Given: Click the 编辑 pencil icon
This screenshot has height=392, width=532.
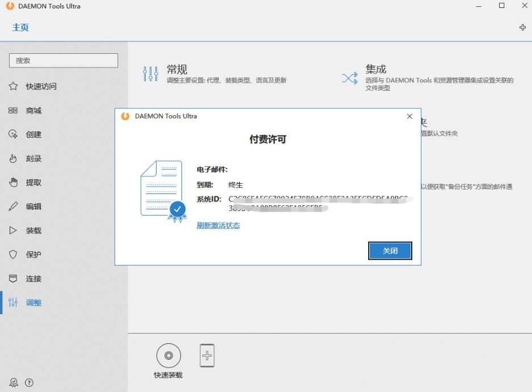Looking at the screenshot, I should 13,206.
